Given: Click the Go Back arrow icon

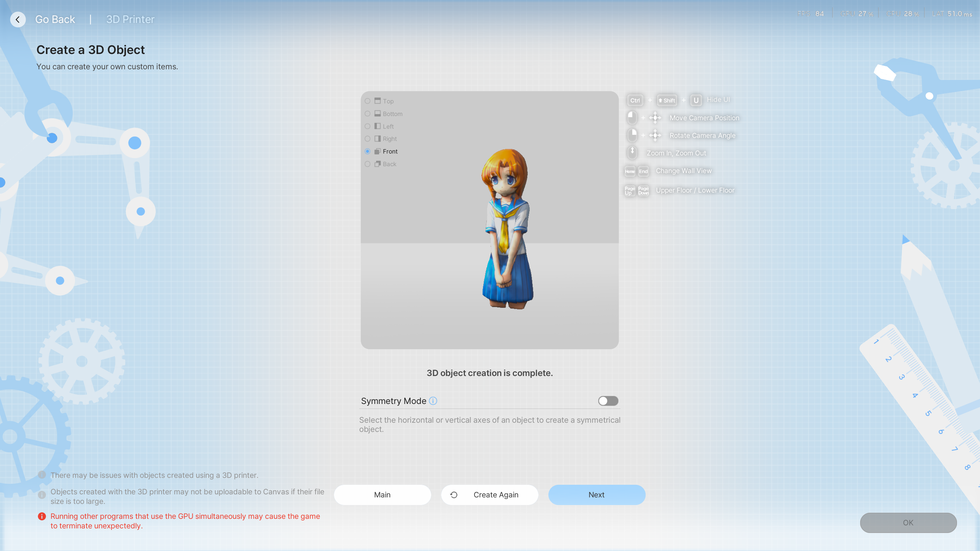Looking at the screenshot, I should click(x=18, y=20).
